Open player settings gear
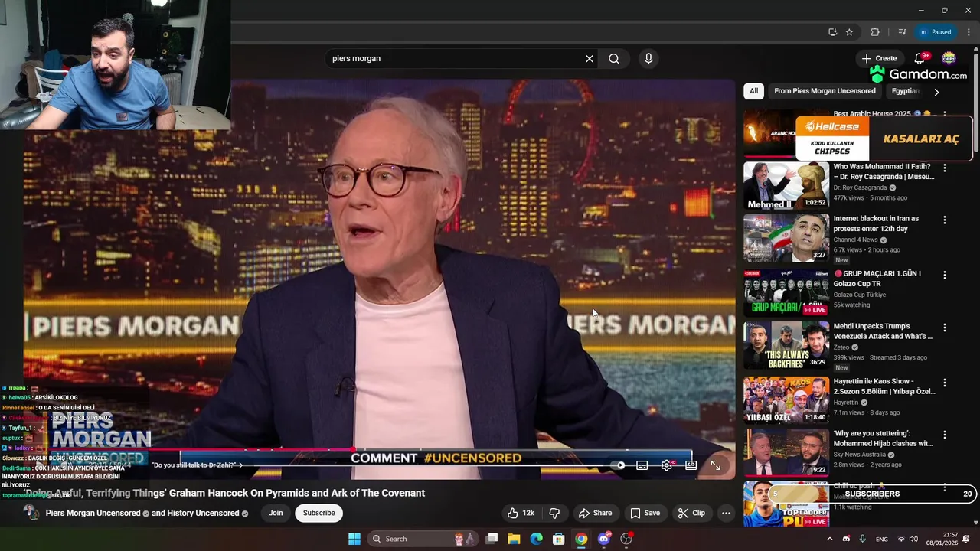The image size is (980, 551). point(667,465)
